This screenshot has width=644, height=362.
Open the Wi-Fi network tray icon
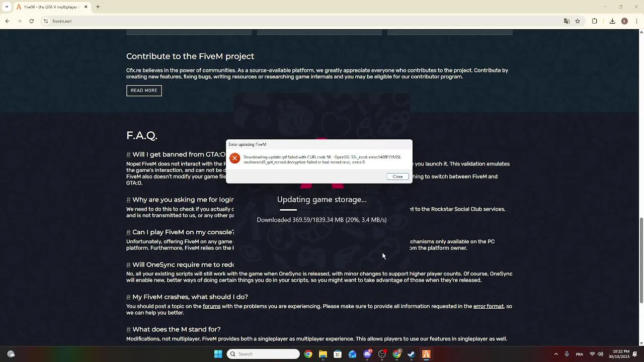[592, 354]
